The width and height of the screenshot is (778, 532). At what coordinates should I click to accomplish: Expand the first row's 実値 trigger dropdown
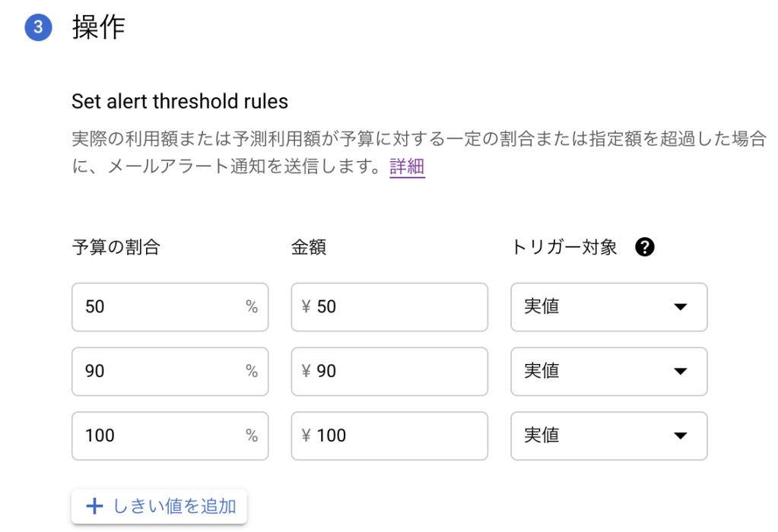[608, 307]
